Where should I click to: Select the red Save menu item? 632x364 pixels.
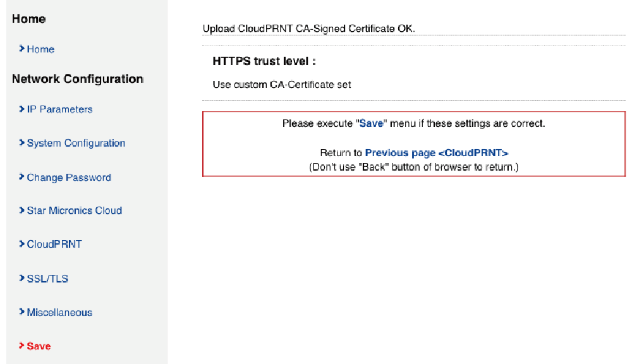click(x=39, y=346)
